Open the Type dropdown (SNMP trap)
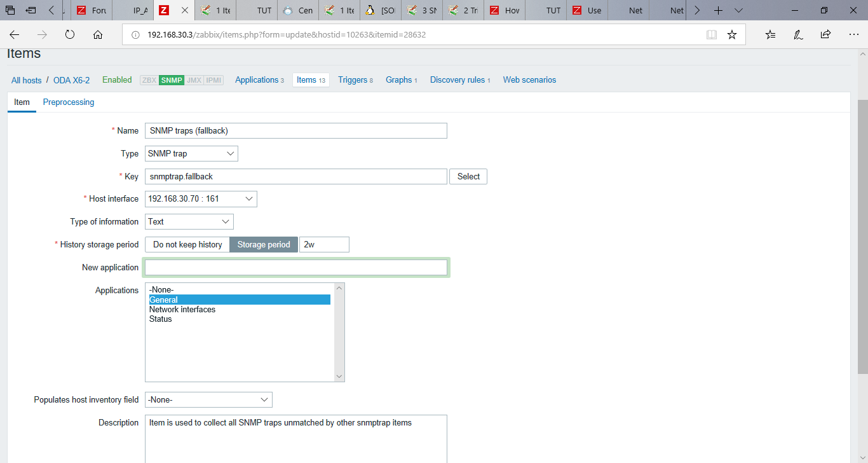Screen dimensions: 868x463 tap(191, 153)
